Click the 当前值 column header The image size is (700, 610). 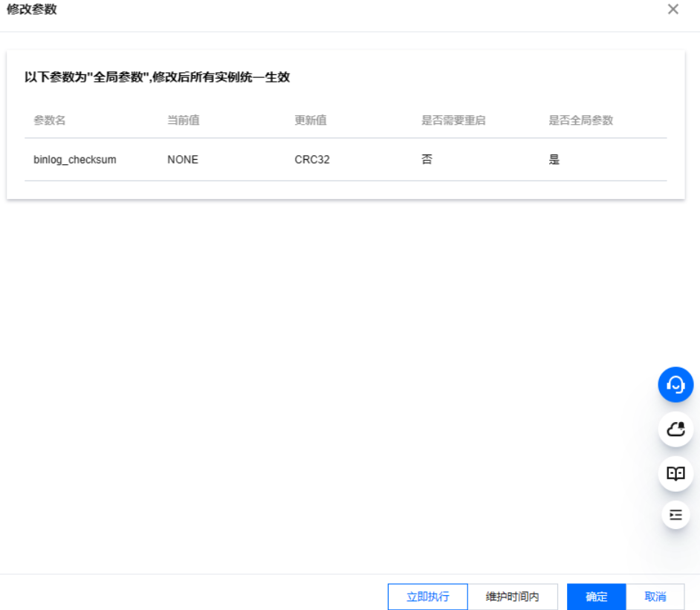[183, 120]
